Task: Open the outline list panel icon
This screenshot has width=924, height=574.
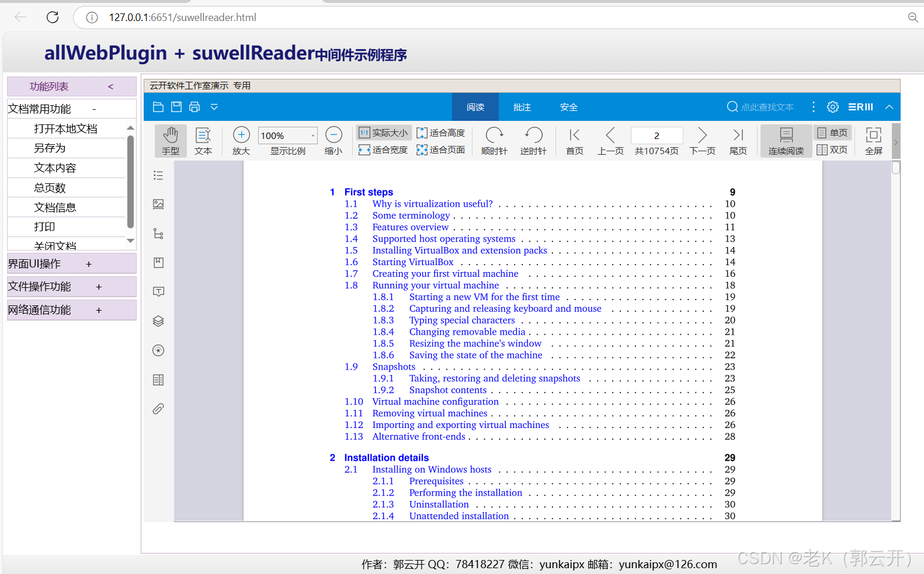Action: coord(158,175)
